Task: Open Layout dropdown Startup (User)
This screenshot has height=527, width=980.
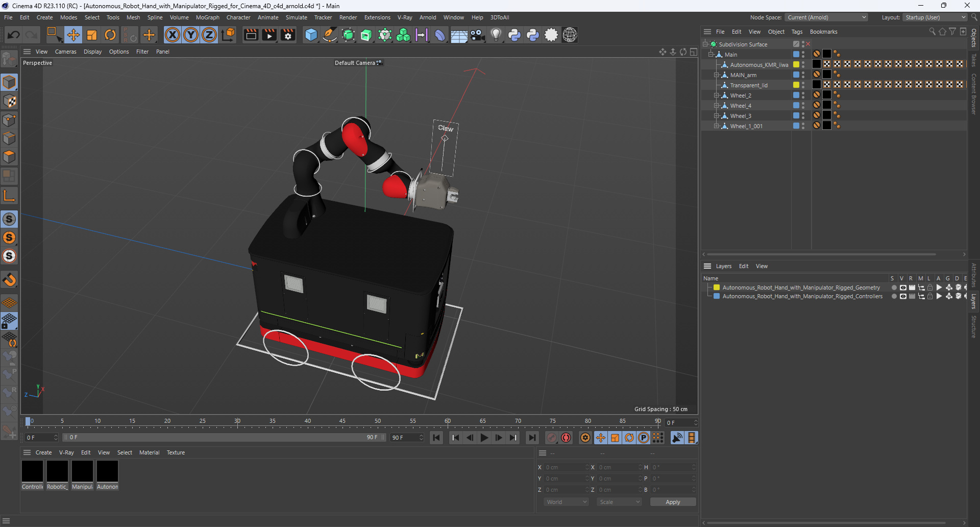Action: [935, 17]
